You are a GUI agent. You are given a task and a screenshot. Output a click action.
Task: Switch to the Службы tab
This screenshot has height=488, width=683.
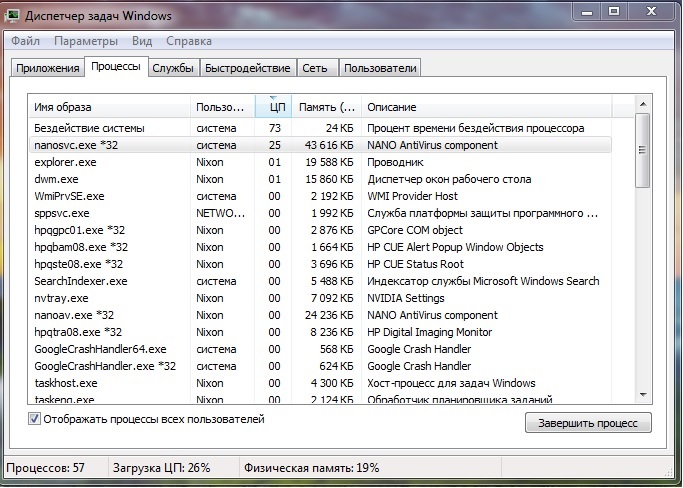172,68
